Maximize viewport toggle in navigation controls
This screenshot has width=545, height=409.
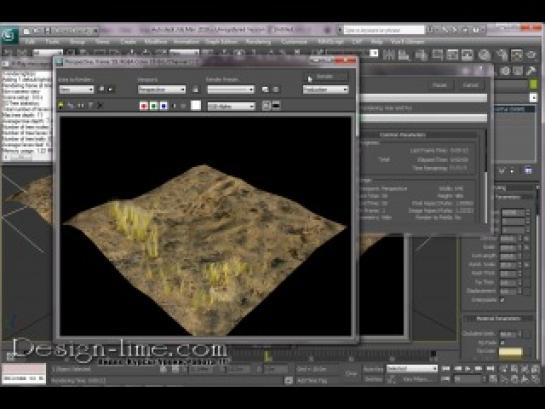click(x=535, y=379)
